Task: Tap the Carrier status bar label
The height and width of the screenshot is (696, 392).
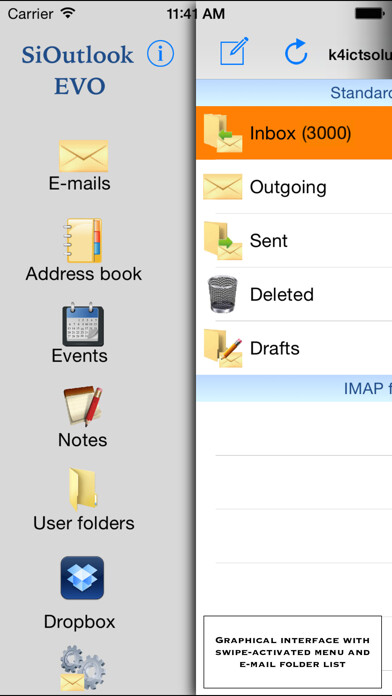Action: click(31, 14)
